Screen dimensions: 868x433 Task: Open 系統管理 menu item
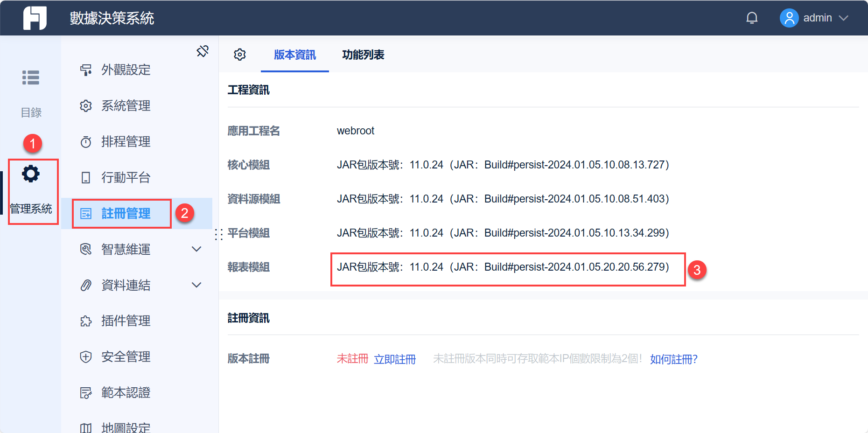point(137,106)
